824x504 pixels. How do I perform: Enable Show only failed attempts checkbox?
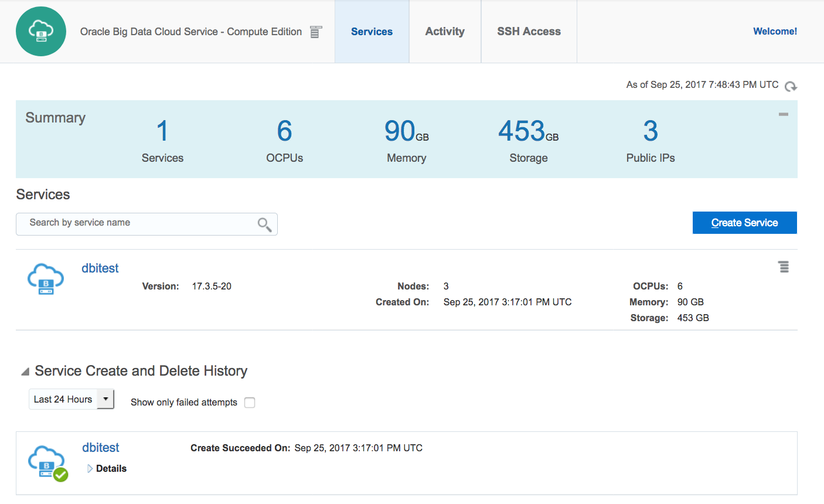coord(250,403)
